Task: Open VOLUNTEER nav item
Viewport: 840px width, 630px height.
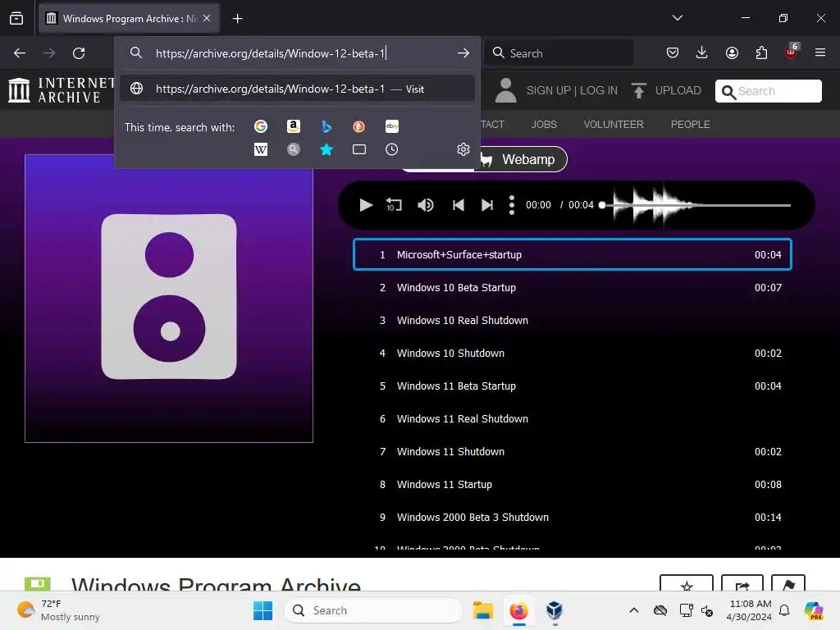Action: [614, 125]
